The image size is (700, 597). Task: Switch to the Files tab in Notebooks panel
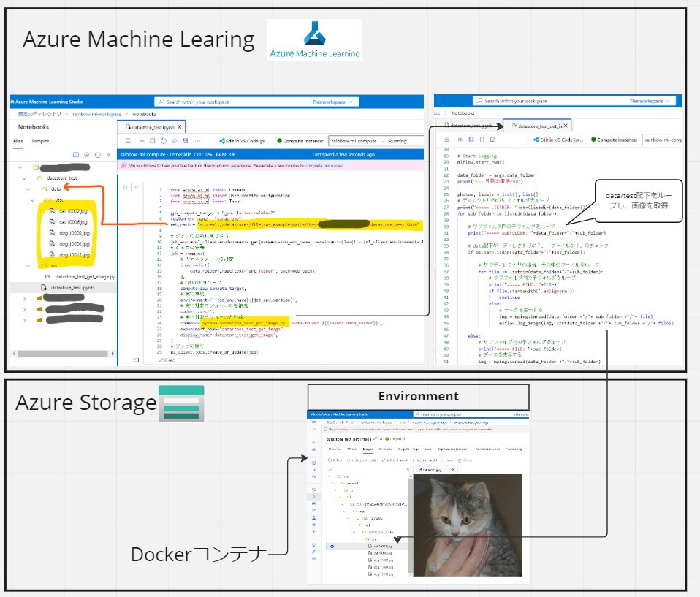[x=18, y=141]
